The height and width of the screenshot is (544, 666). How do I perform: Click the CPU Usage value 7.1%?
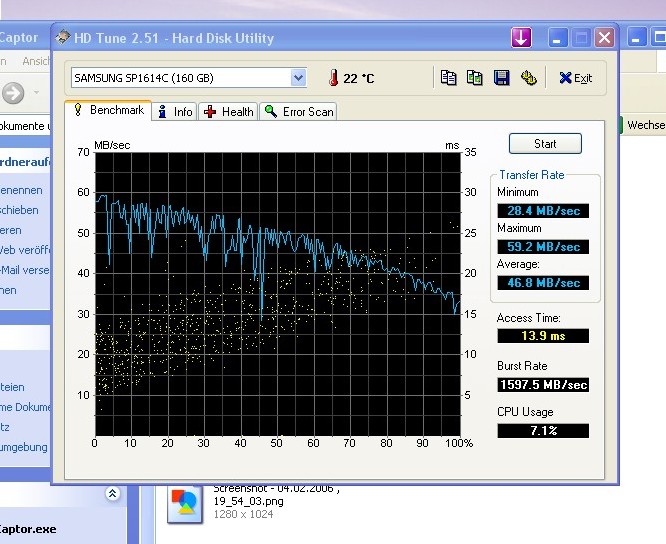coord(543,431)
